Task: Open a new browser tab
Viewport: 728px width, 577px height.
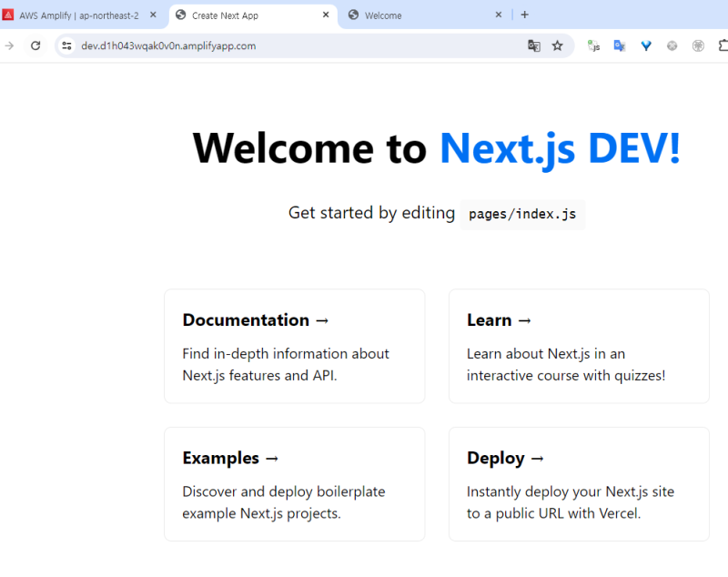Action: pos(524,15)
